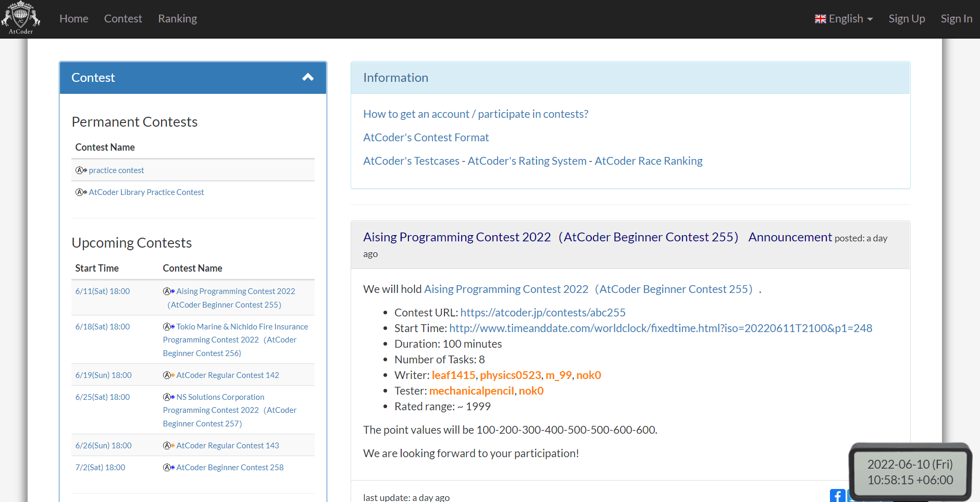
Task: Collapse the Contest panel with chevron
Action: click(x=308, y=78)
